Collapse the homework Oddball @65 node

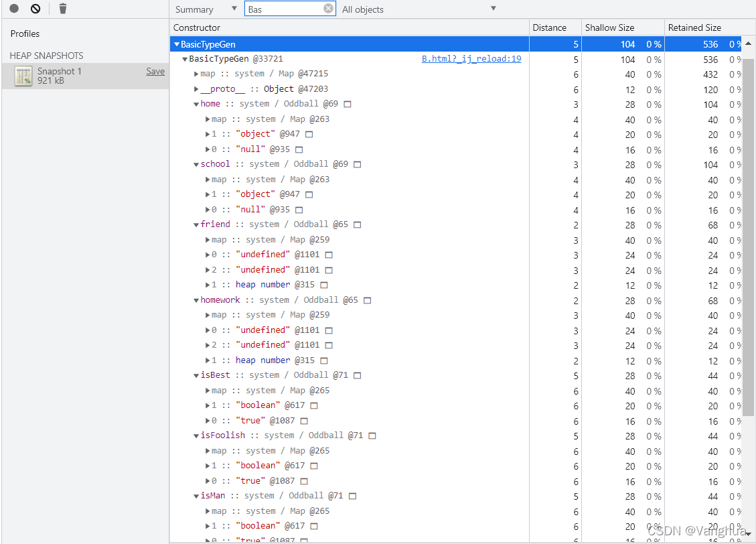196,300
